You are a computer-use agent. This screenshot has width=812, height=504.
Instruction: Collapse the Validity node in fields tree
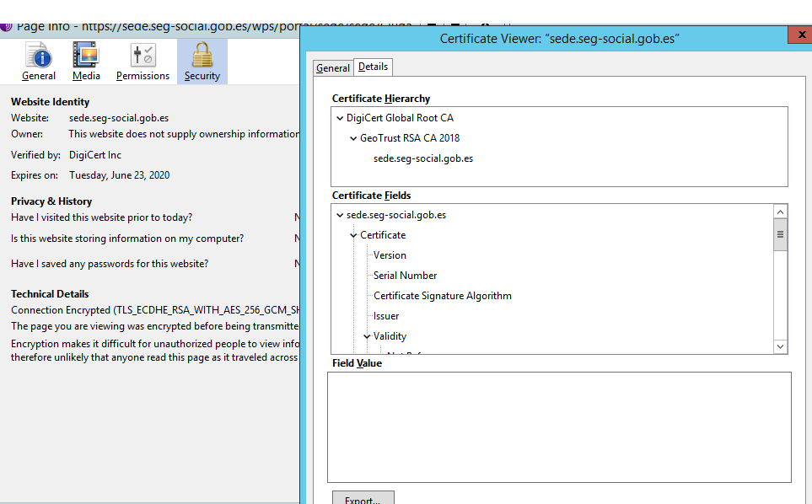coord(367,336)
